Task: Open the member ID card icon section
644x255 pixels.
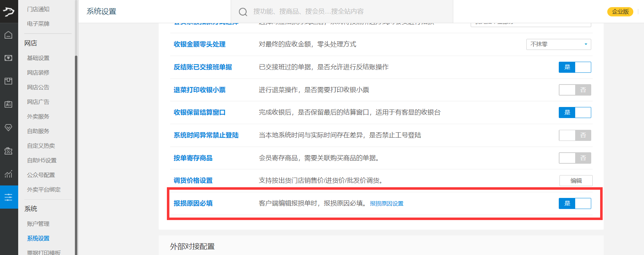Action: 9,104
